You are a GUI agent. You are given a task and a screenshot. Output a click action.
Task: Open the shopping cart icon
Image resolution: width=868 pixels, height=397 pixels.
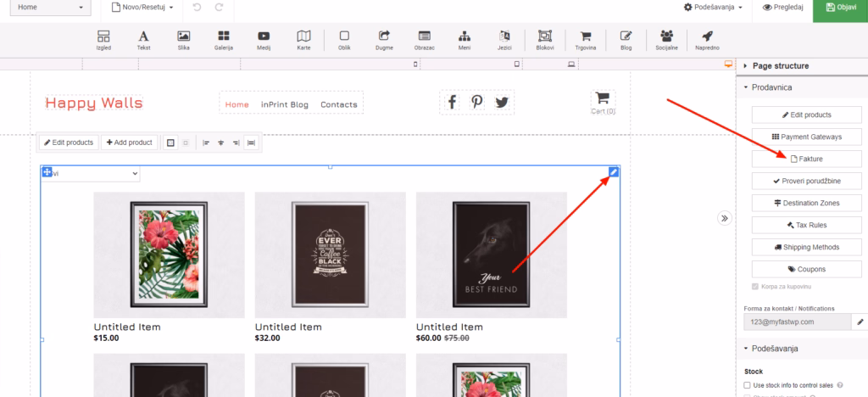pos(603,99)
